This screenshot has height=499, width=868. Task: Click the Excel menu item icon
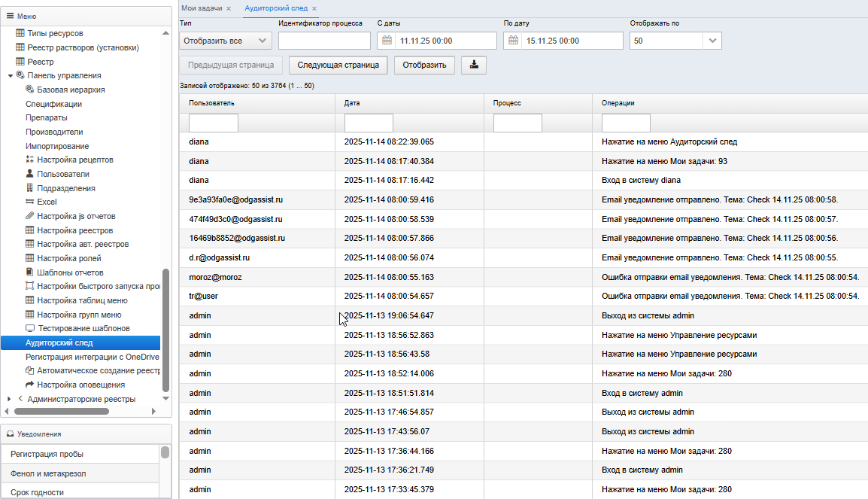coord(30,202)
